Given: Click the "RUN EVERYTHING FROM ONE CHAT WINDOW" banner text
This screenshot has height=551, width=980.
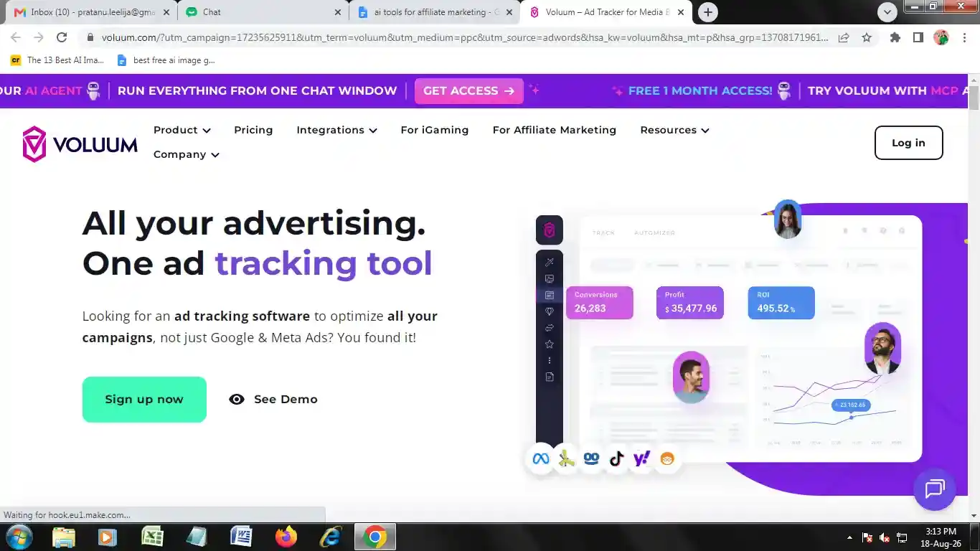Looking at the screenshot, I should click(257, 91).
